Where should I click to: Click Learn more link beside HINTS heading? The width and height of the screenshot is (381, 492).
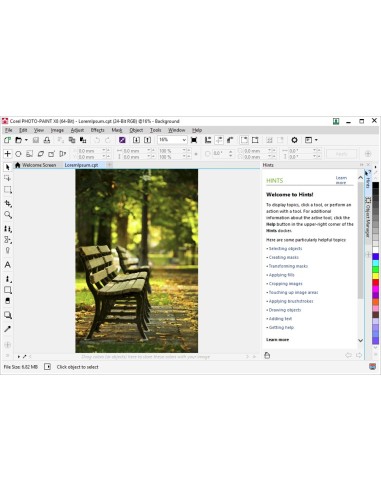341,180
